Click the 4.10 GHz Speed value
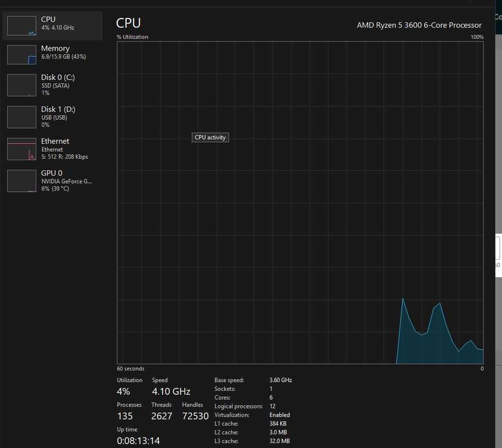Image resolution: width=502 pixels, height=448 pixels. point(171,391)
